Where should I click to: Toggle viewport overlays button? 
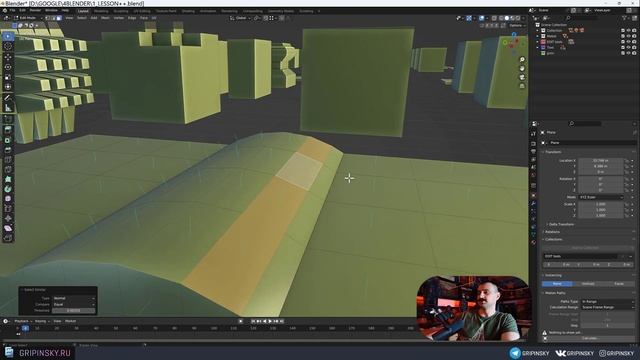click(482, 18)
